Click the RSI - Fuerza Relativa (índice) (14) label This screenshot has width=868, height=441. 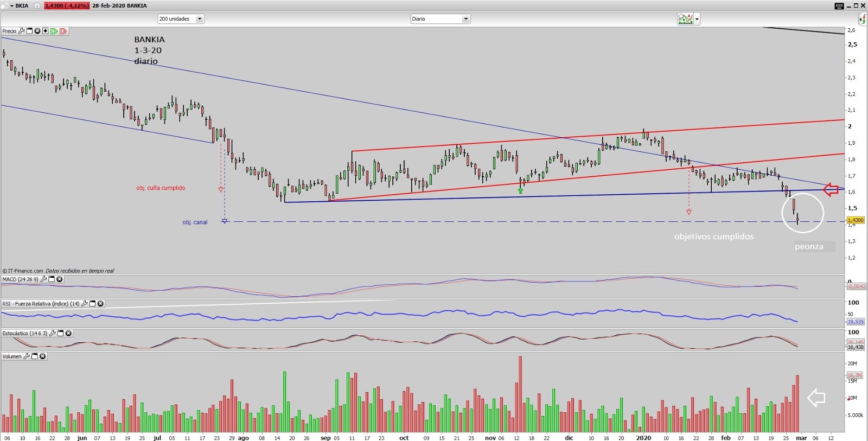coord(41,304)
